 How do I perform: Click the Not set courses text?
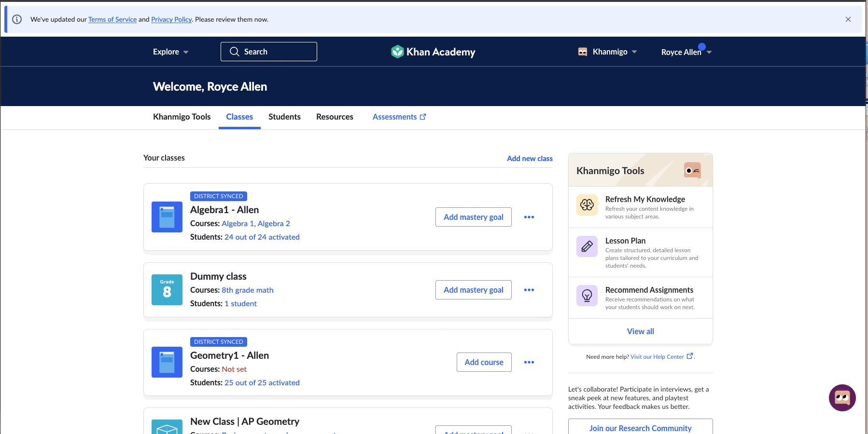(x=234, y=369)
